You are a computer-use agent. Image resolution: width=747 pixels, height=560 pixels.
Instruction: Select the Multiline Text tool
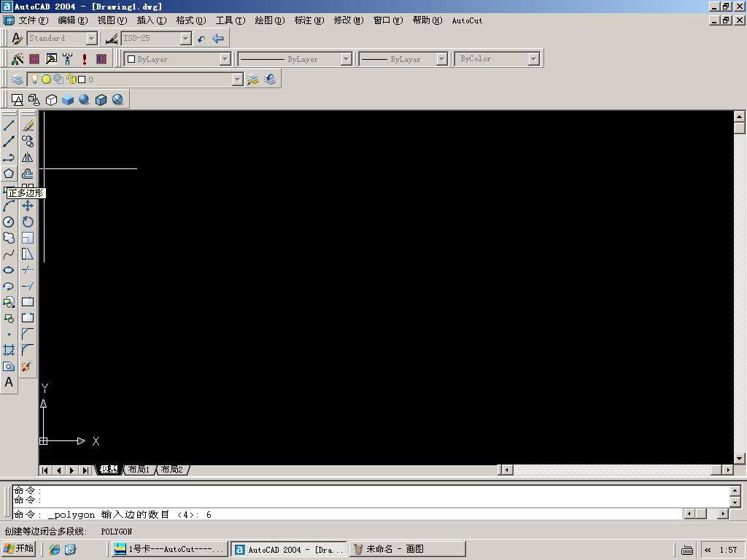9,382
